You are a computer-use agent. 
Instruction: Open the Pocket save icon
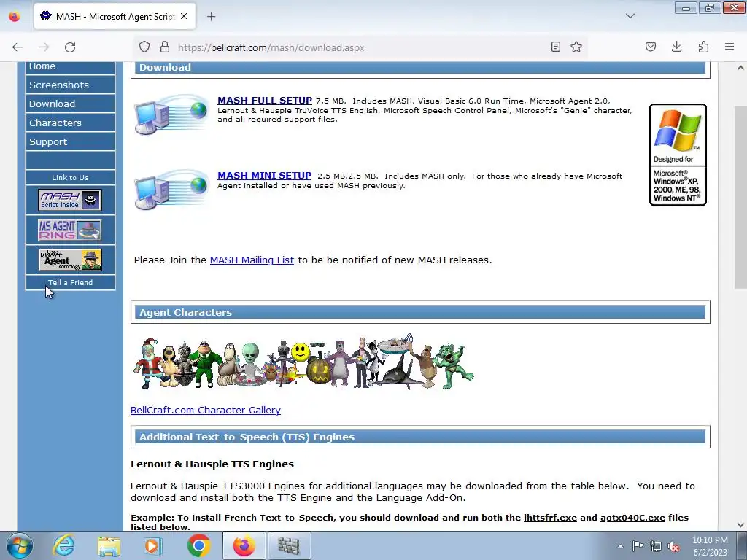click(651, 47)
